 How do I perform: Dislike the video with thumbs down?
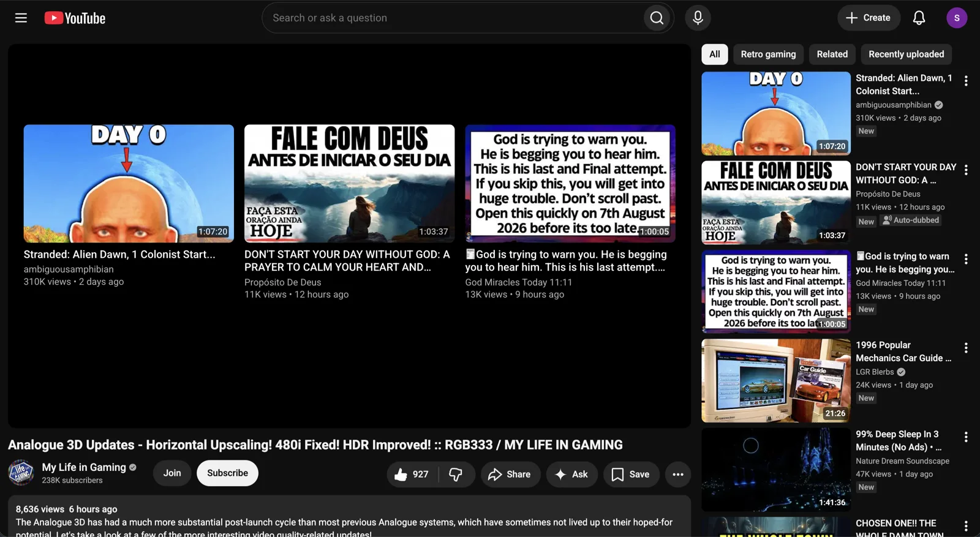[456, 475]
